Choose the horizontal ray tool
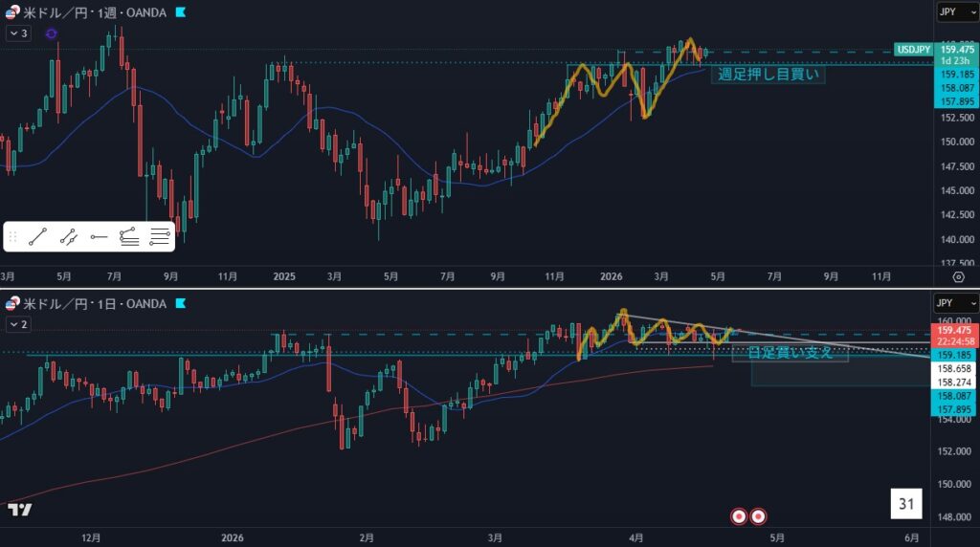The image size is (980, 547). pos(99,236)
